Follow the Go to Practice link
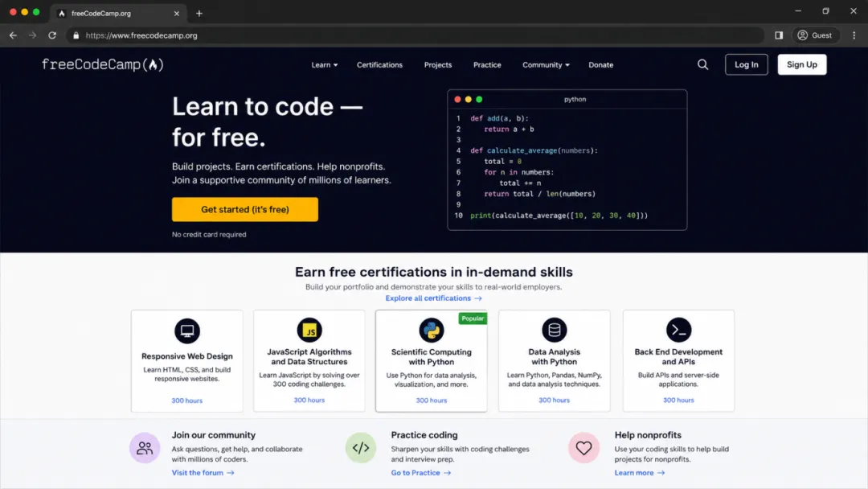868x489 pixels. (x=420, y=473)
